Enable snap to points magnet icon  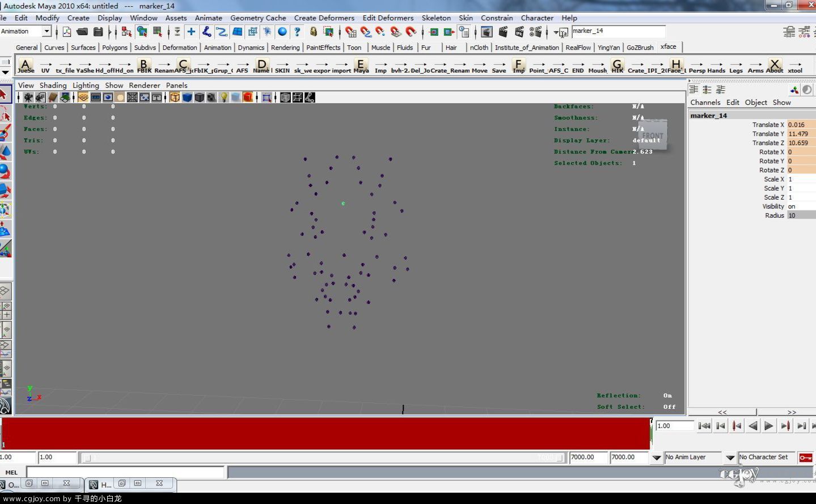pyautogui.click(x=380, y=32)
